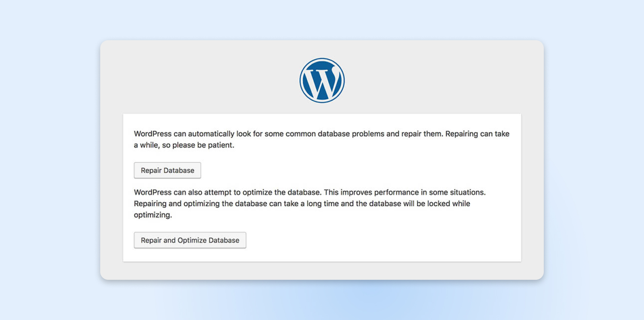Click the light blue background outside the card
This screenshot has width=644, height=320.
click(x=48, y=161)
